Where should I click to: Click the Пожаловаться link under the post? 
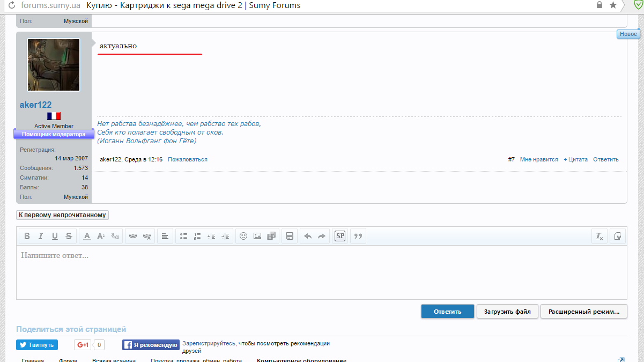pyautogui.click(x=187, y=159)
